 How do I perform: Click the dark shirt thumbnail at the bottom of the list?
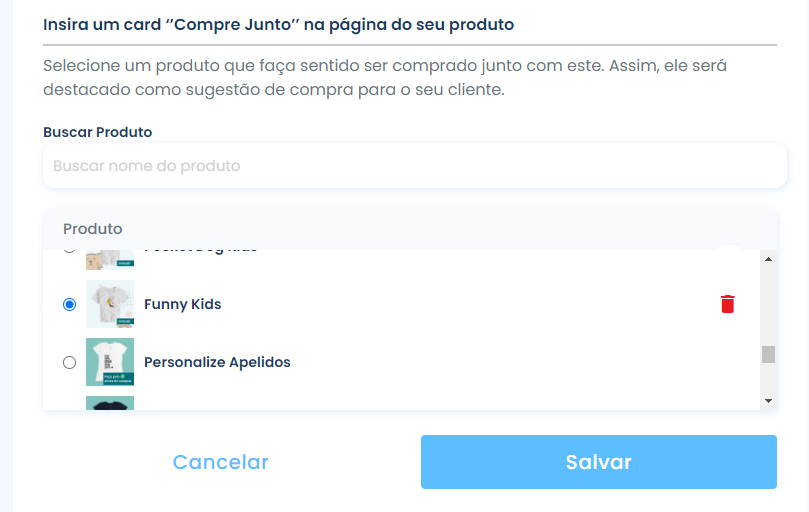coord(110,403)
